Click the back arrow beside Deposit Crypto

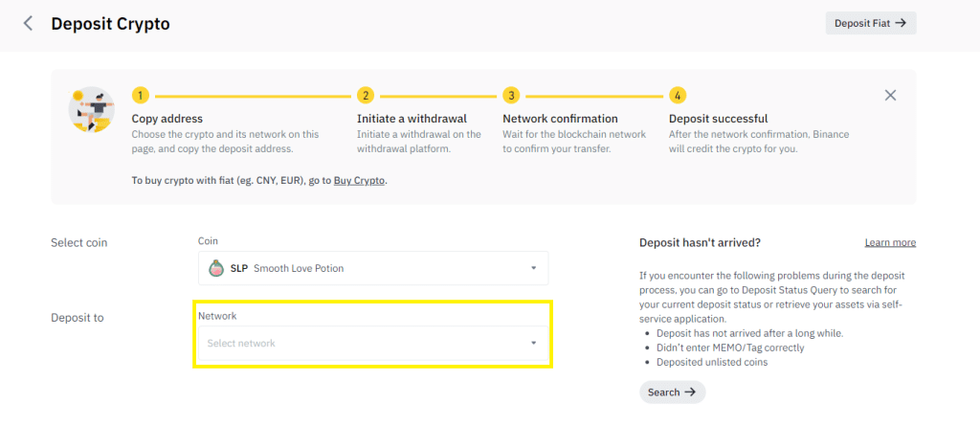pos(28,23)
